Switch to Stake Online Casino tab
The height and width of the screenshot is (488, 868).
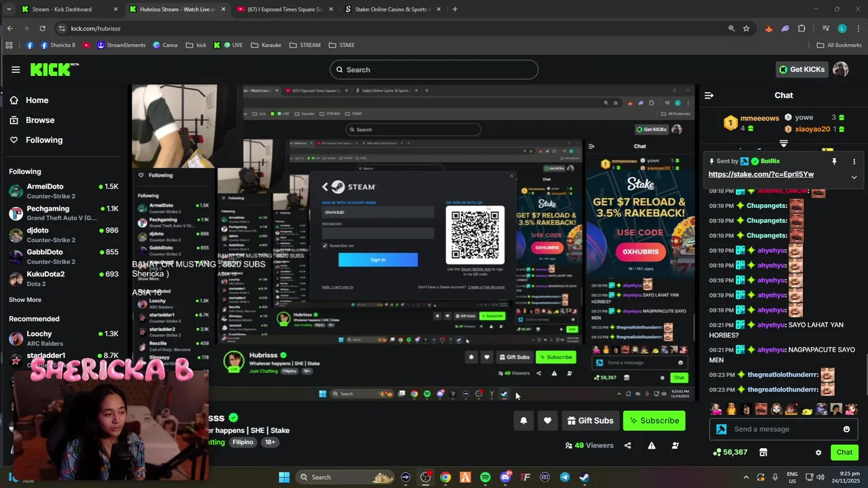[x=392, y=9]
